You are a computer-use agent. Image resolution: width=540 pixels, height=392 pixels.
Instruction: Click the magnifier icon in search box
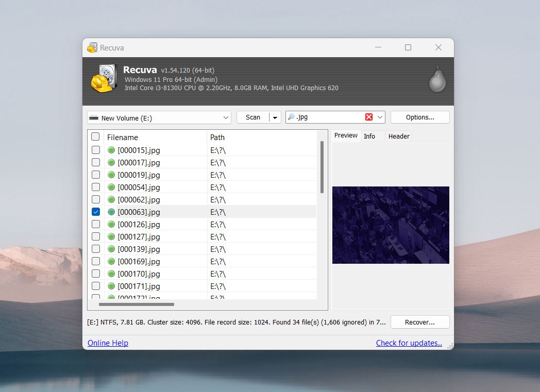click(x=291, y=117)
